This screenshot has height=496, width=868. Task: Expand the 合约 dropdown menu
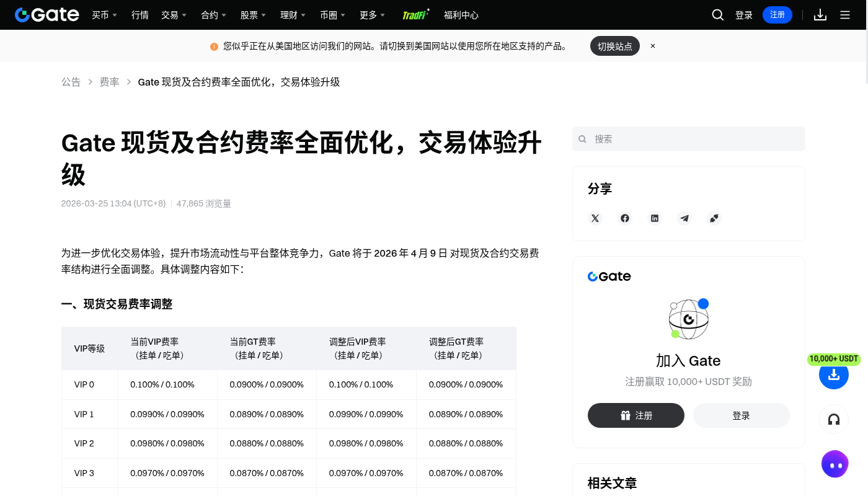213,15
